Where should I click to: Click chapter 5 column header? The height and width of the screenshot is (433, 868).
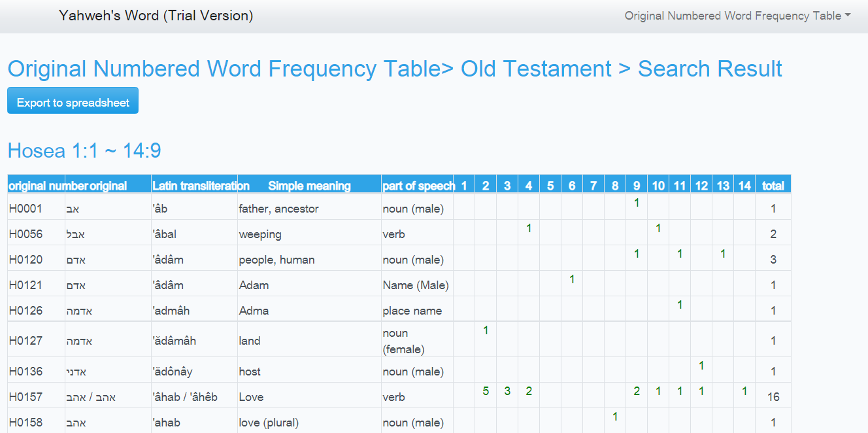[550, 186]
